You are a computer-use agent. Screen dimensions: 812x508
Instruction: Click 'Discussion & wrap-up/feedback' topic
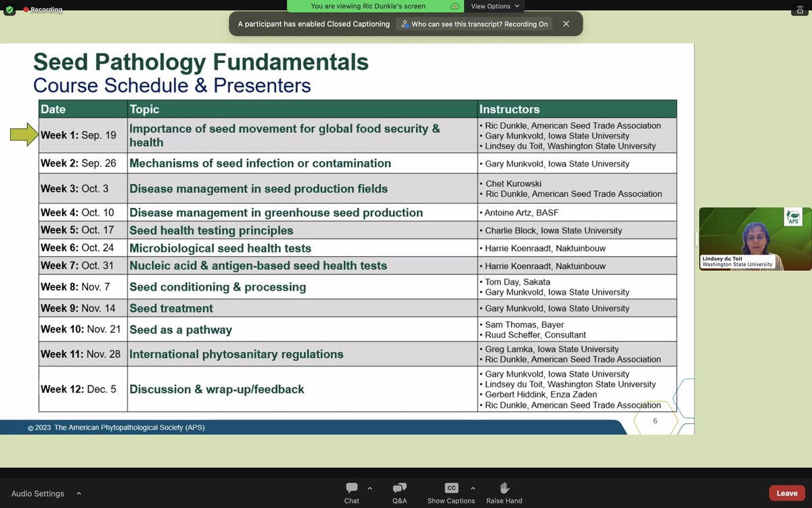(x=217, y=389)
